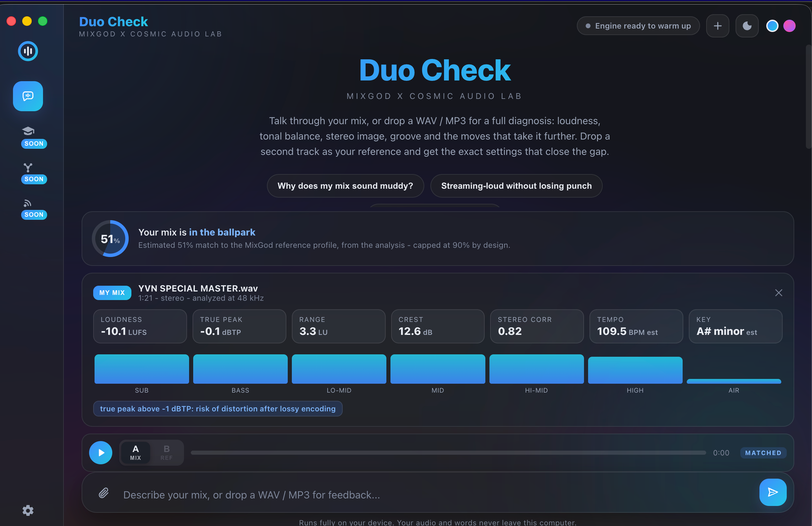Remove YVN SPECIAL MASTER.wav with X
This screenshot has width=812, height=526.
tap(779, 293)
